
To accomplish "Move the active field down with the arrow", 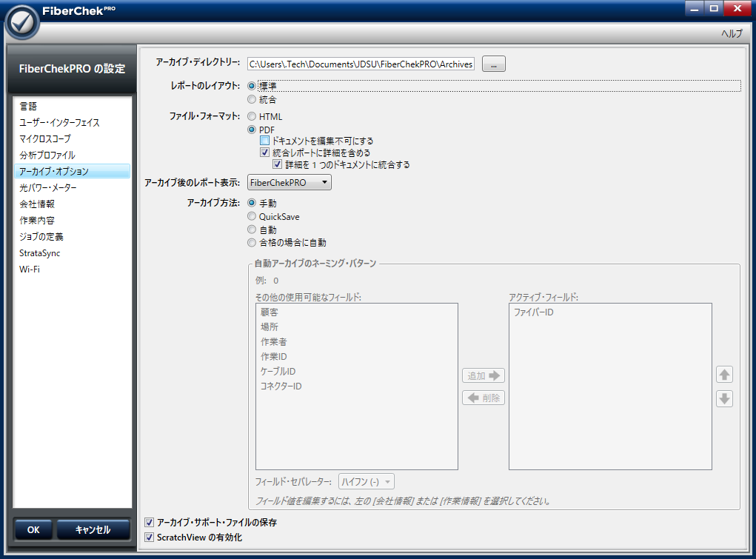I will coord(724,399).
